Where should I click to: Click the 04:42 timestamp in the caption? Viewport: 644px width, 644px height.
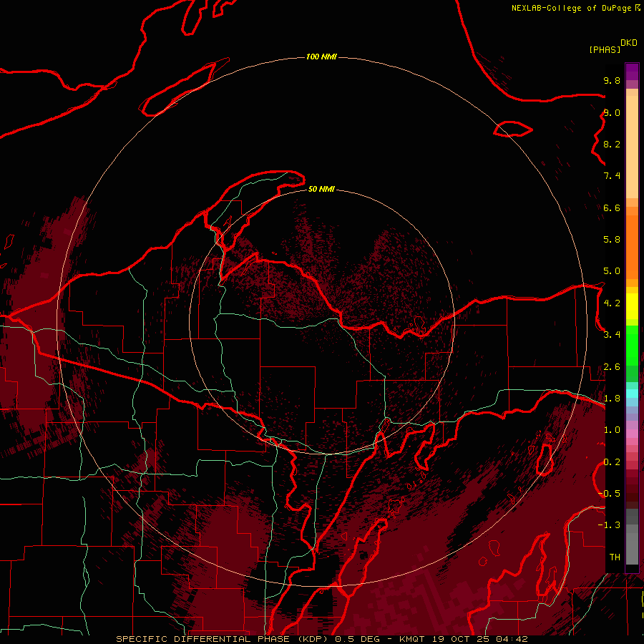(x=512, y=639)
